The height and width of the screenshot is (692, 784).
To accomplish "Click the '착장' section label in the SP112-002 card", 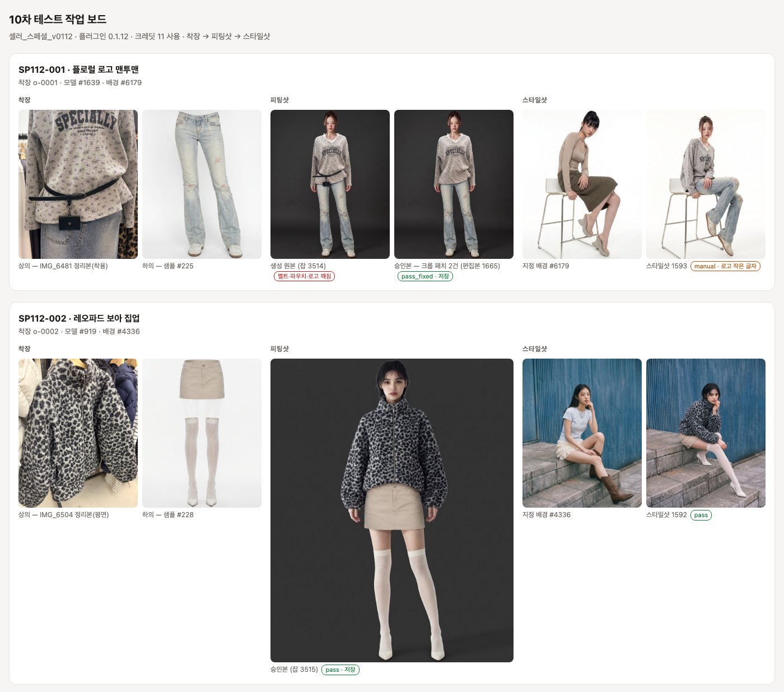I will 25,349.
